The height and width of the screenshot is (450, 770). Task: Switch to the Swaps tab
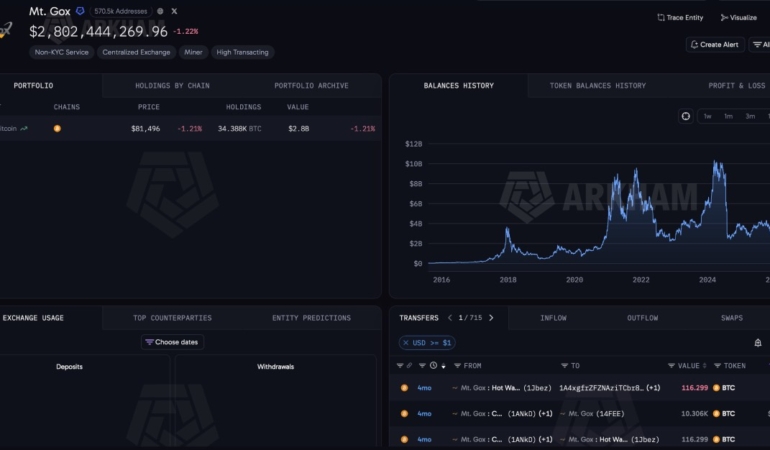click(732, 318)
